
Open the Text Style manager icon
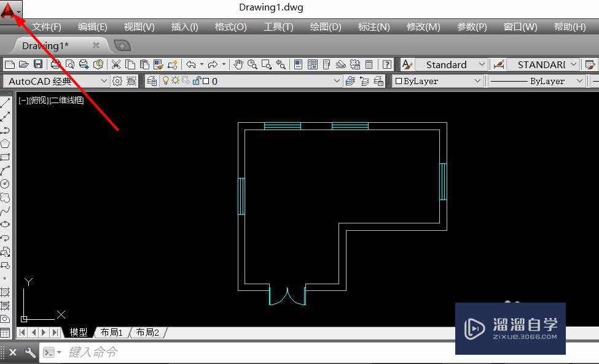tap(407, 64)
